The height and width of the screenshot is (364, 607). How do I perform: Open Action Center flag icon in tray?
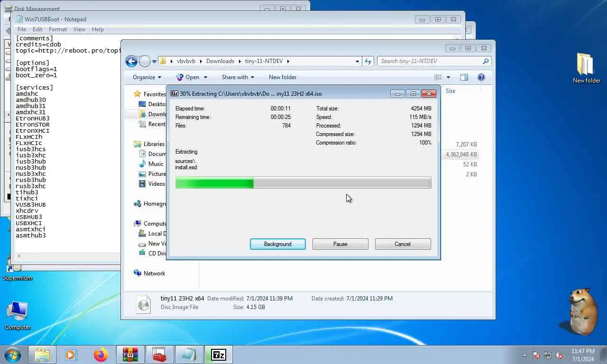point(537,355)
